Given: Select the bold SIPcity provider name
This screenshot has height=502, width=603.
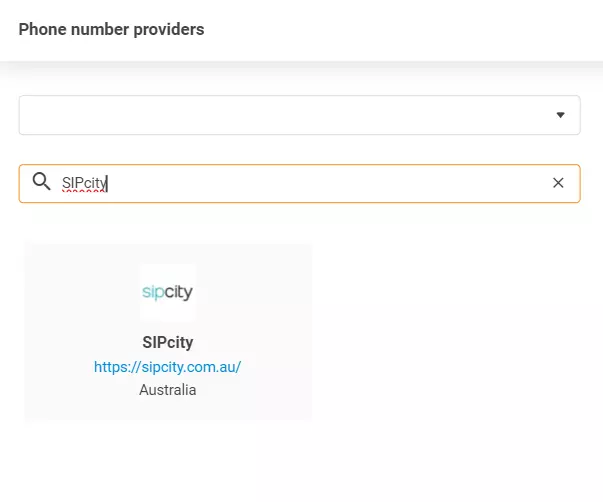Looking at the screenshot, I should [x=167, y=342].
